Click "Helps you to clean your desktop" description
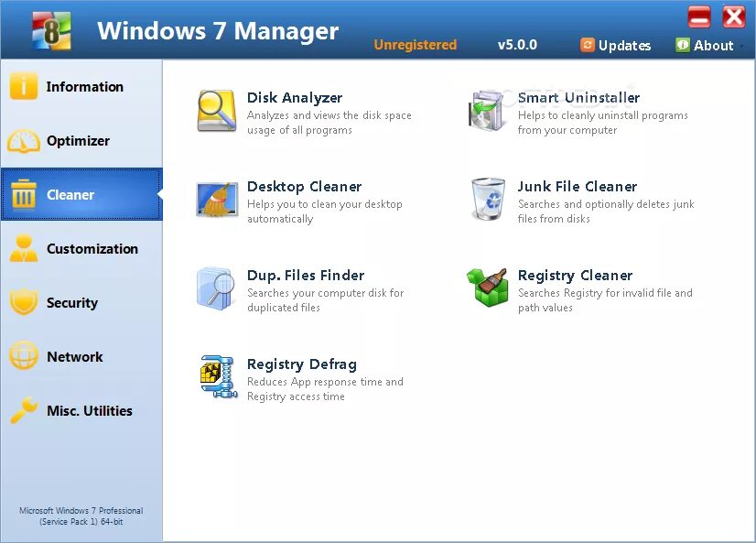 (x=325, y=204)
